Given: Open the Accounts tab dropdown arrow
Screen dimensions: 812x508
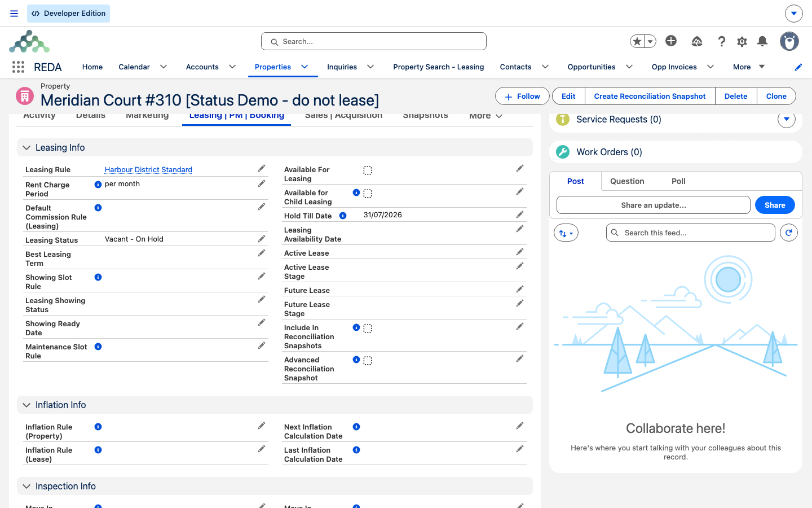Looking at the screenshot, I should click(232, 67).
